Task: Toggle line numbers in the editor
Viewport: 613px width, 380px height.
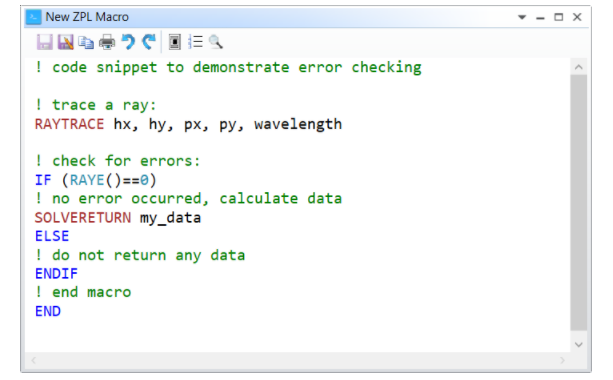Action: 195,42
